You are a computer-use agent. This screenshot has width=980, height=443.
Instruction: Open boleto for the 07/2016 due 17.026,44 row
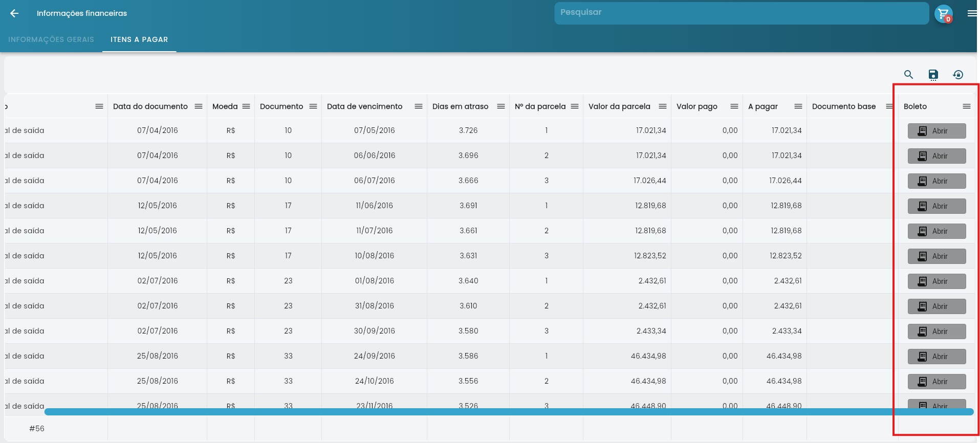[x=937, y=181]
